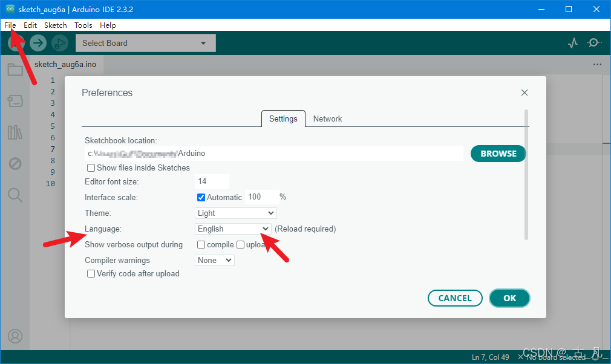Click the Arduino app icon in title bar

[x=10, y=9]
